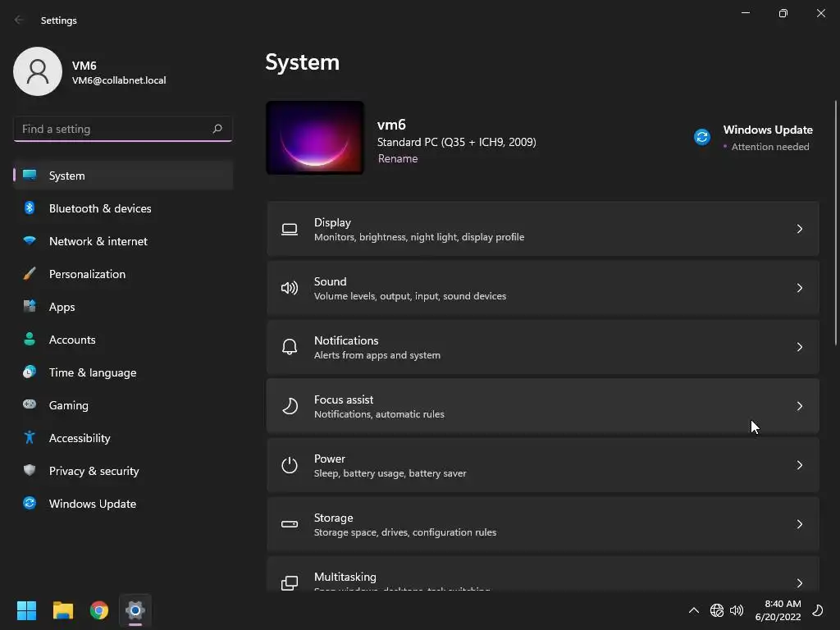Click the System monitor icon in sidebar
The image size is (840, 630).
(30, 176)
